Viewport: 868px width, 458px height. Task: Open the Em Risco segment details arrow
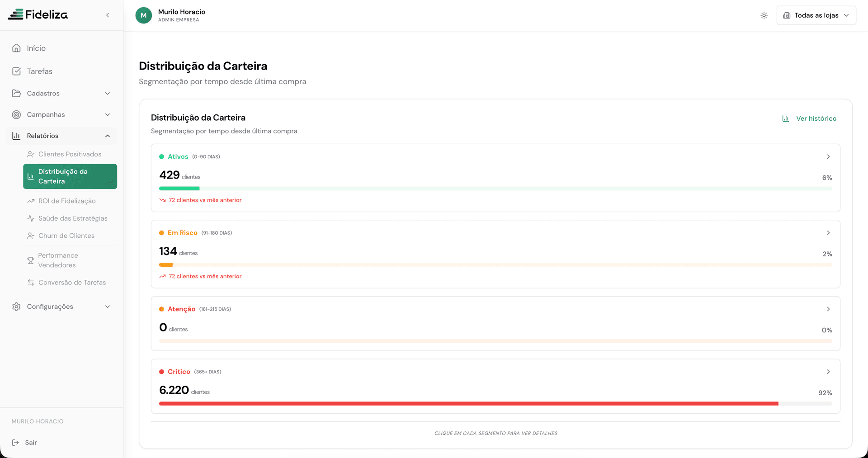click(x=828, y=233)
